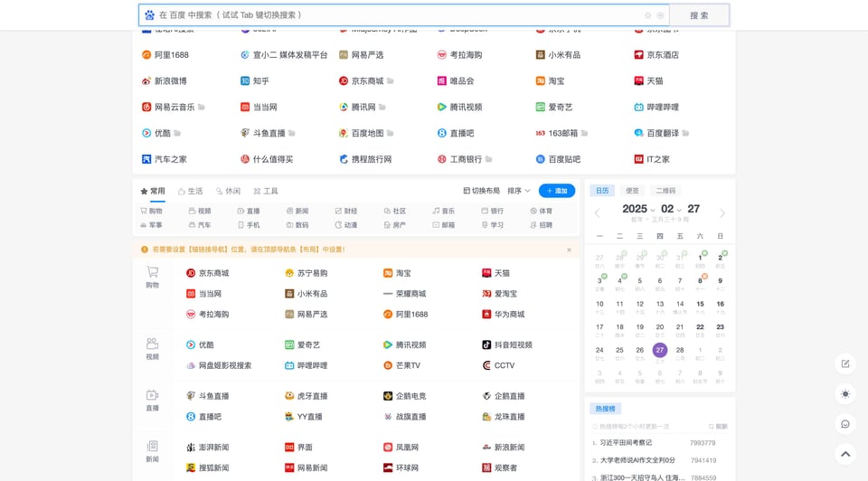Click the 芒果TV icon
This screenshot has width=868, height=481.
pos(388,365)
